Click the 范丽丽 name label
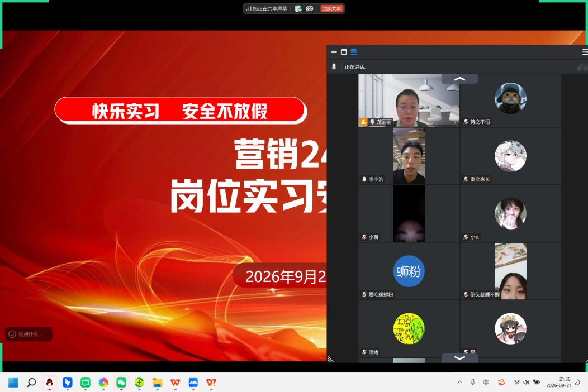The width and height of the screenshot is (588, 392). pyautogui.click(x=384, y=122)
